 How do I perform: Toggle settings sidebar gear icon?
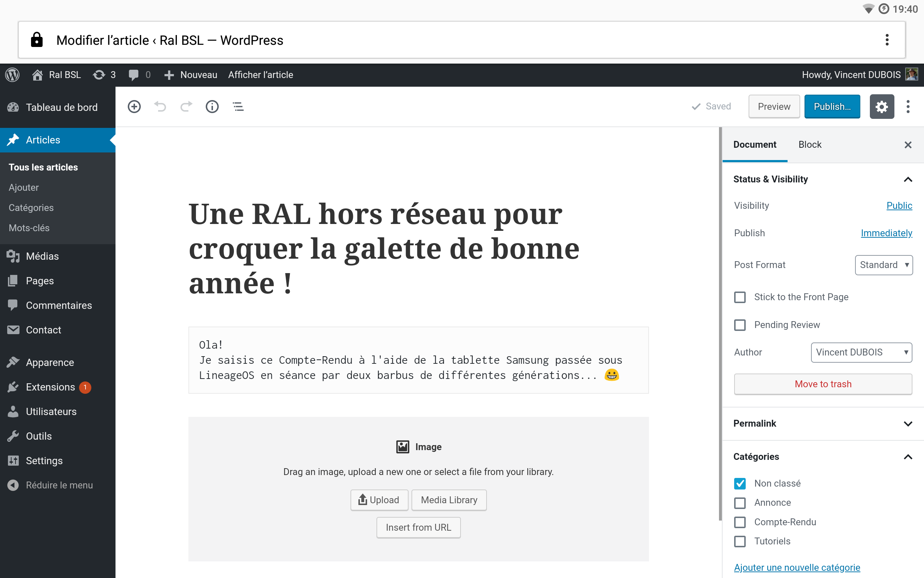pyautogui.click(x=882, y=107)
